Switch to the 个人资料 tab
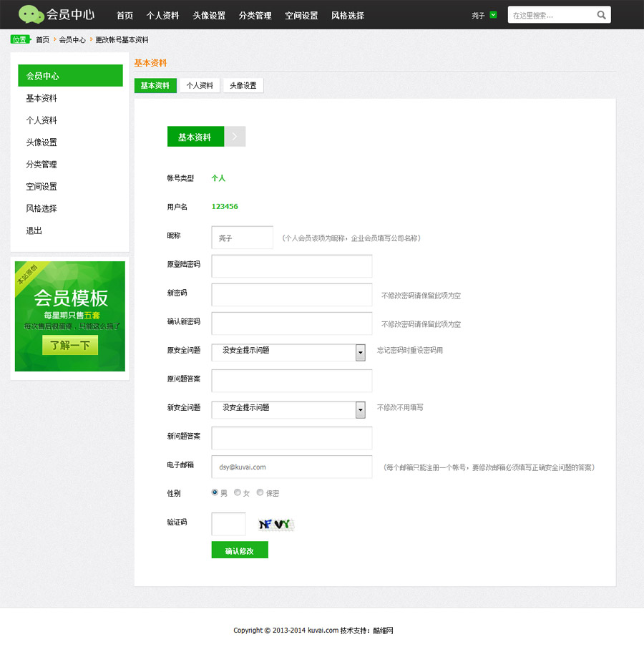Screen dimensions: 644x652 click(200, 86)
